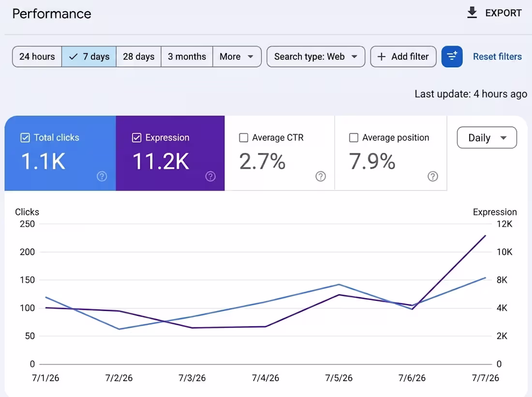
Task: Expand the More date range dropdown
Action: click(x=237, y=56)
